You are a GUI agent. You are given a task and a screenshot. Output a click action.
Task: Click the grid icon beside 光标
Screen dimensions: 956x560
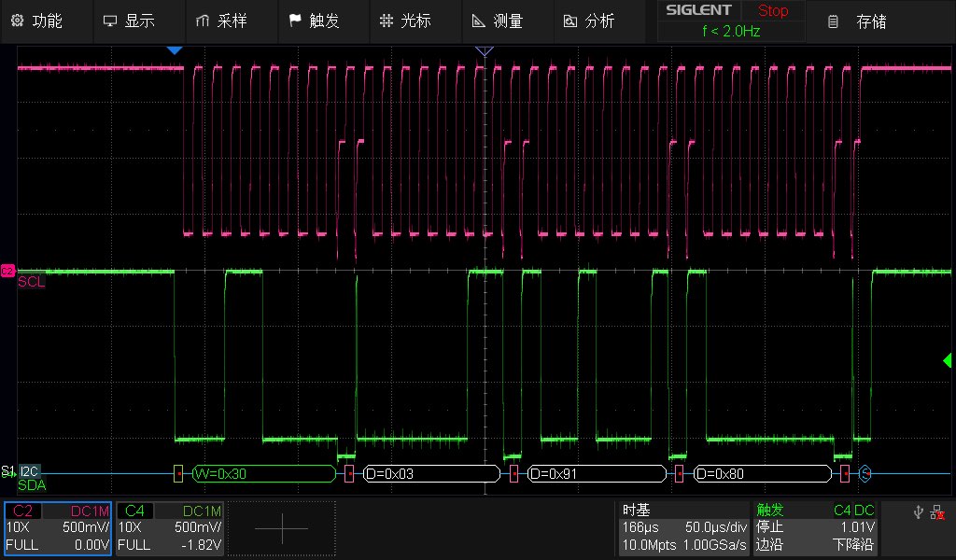(x=386, y=21)
